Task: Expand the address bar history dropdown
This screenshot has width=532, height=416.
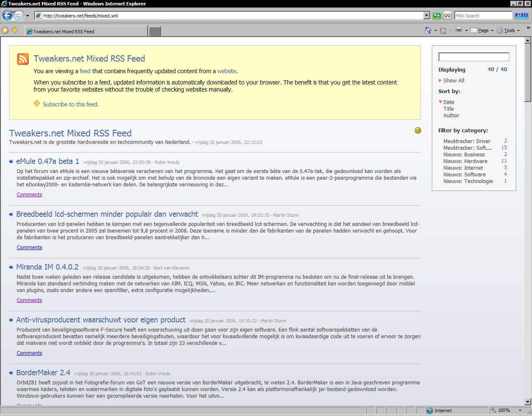Action: coord(427,16)
